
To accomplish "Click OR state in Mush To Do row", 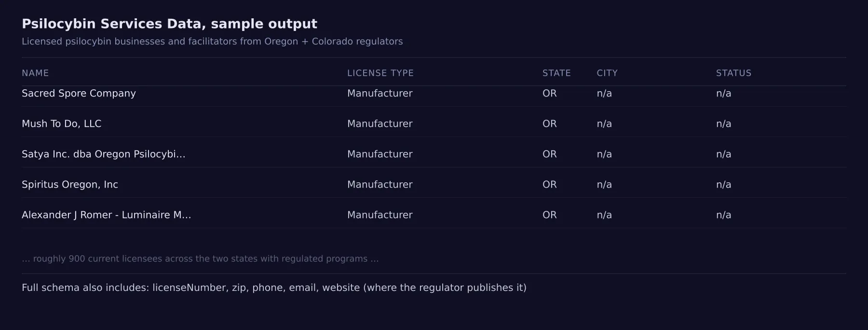I will tap(550, 124).
